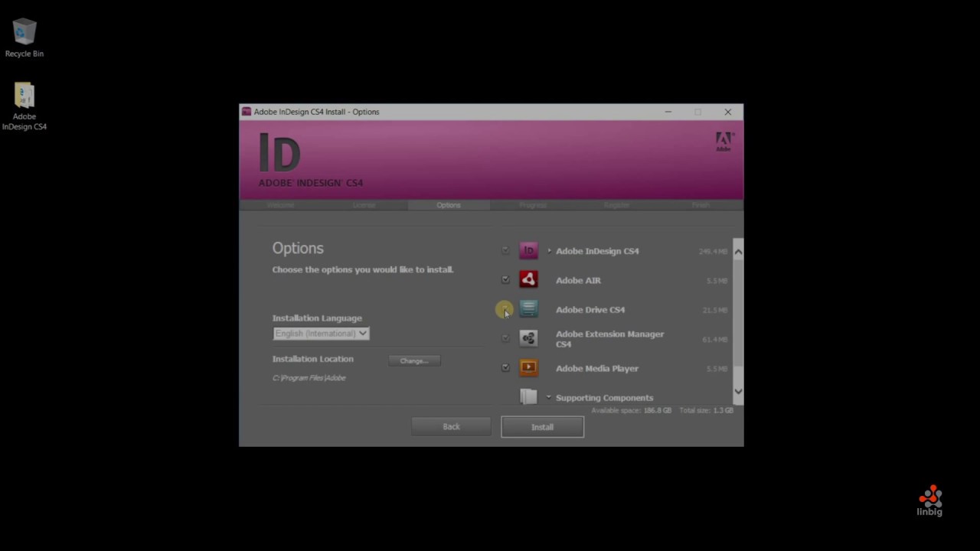This screenshot has height=551, width=980.
Task: Click the Change... installation location button
Action: point(414,360)
